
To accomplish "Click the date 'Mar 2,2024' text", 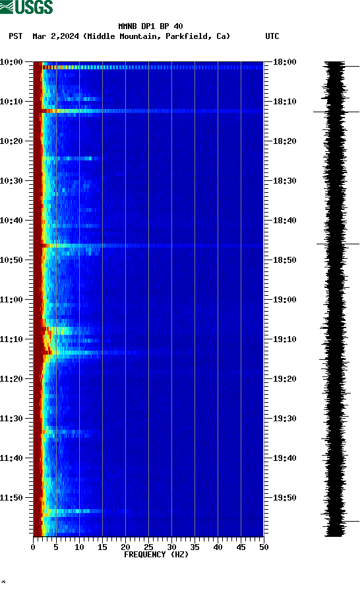I will coord(55,36).
